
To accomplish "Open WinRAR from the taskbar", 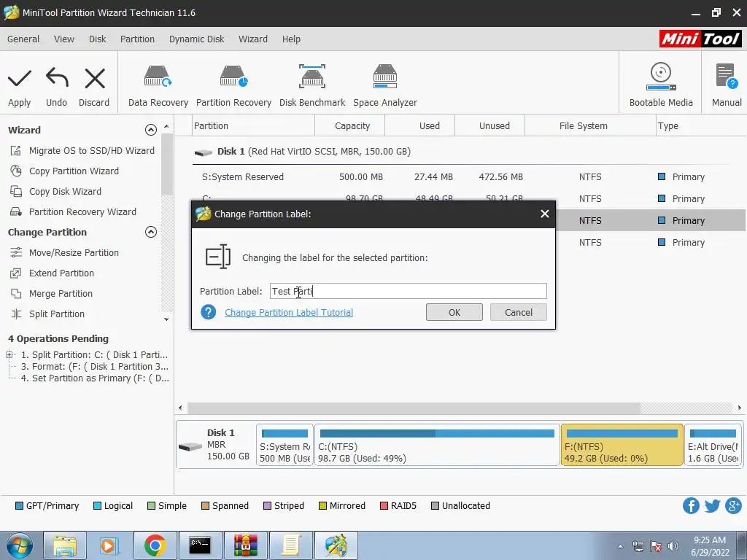I will click(x=245, y=545).
